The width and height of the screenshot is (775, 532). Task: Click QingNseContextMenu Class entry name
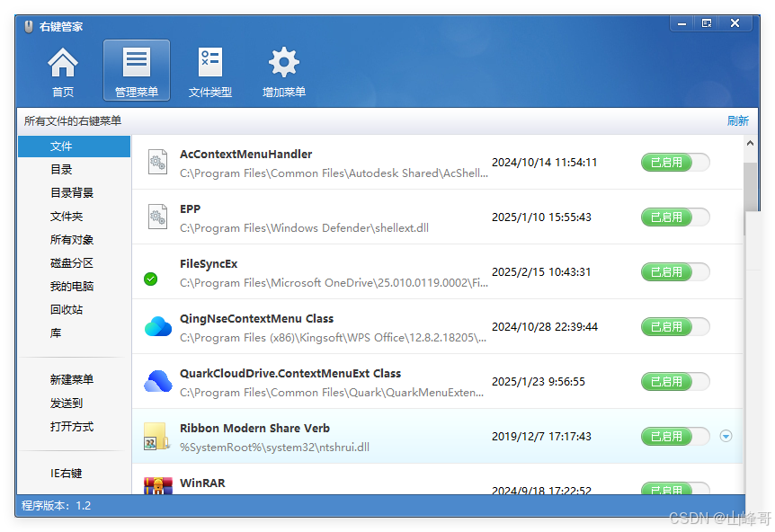[256, 319]
